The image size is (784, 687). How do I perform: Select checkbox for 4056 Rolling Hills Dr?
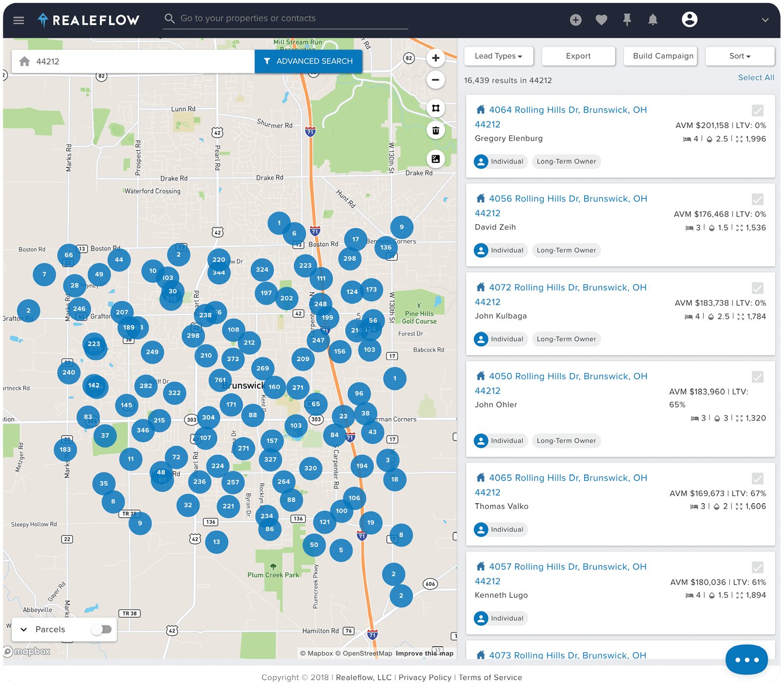(758, 199)
